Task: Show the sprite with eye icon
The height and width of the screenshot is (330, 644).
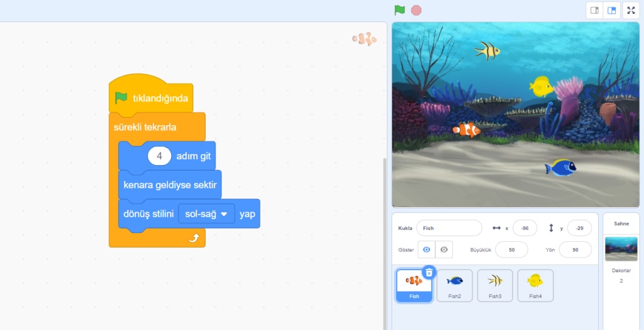Action: (426, 249)
